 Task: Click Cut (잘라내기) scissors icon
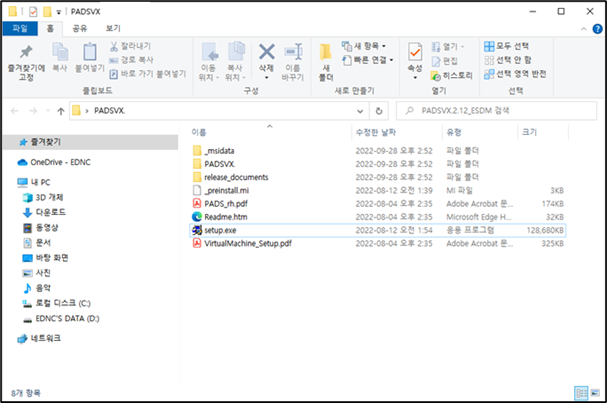[x=114, y=46]
